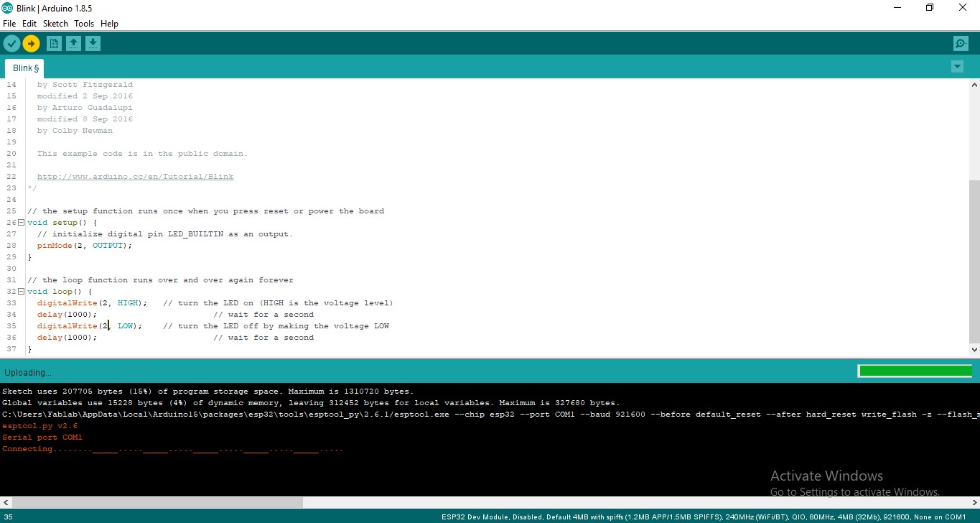Click 'modified 8 Sep 2016' comment
The image size is (980, 523).
[x=85, y=119]
